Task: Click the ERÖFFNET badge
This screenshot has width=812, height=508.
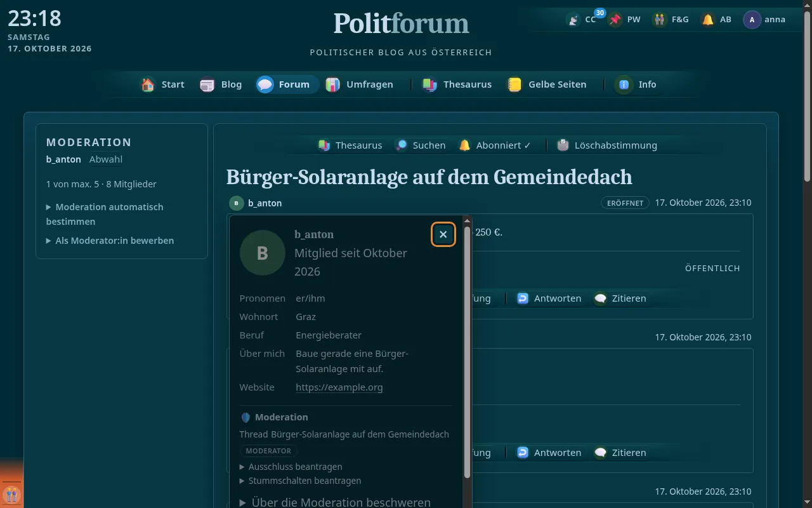Action: 625,203
